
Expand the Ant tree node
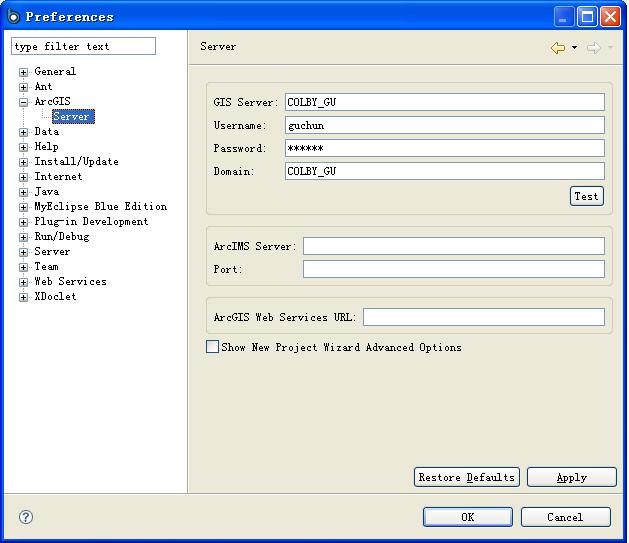pos(23,87)
